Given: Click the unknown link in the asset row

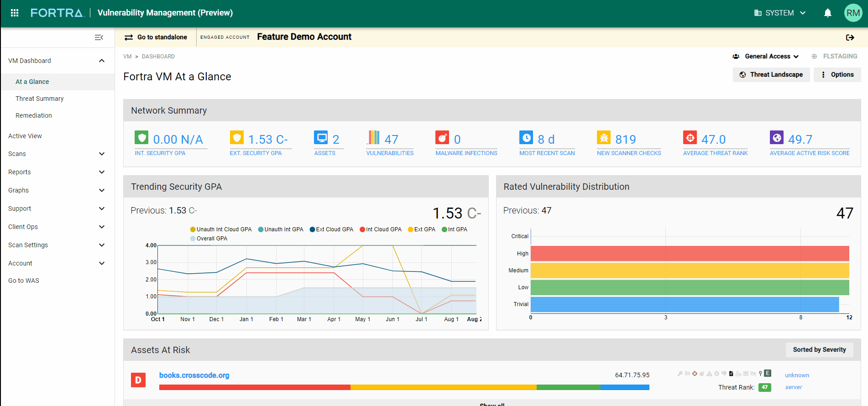Looking at the screenshot, I should click(x=797, y=375).
